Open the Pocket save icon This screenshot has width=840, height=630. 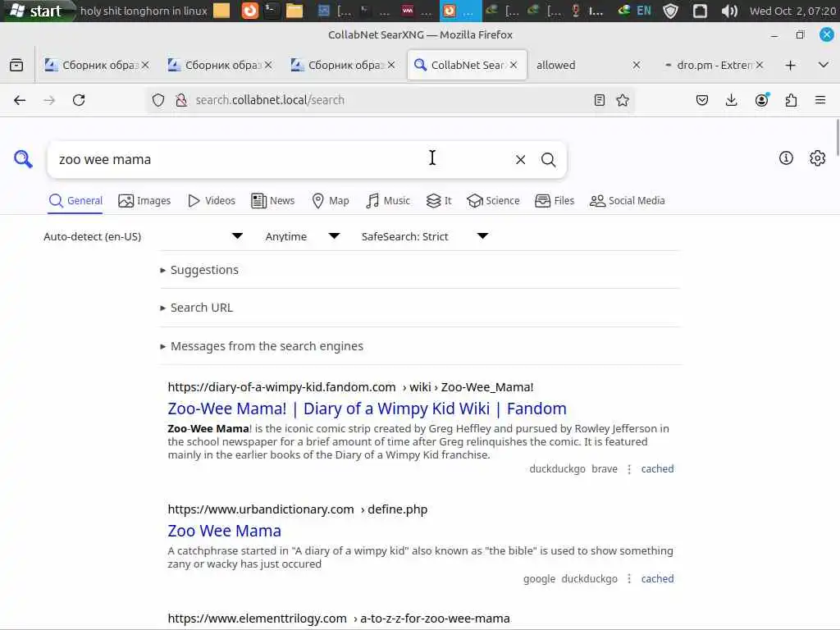pos(702,100)
